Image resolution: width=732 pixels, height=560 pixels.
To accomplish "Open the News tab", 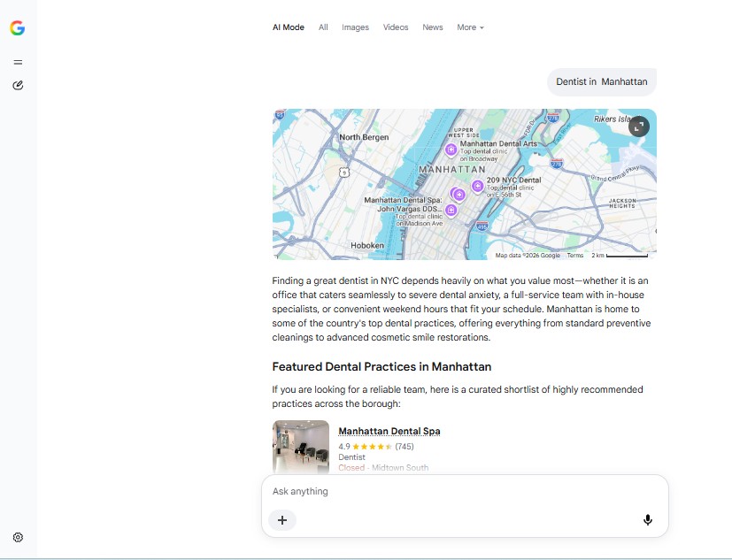I will coord(432,27).
